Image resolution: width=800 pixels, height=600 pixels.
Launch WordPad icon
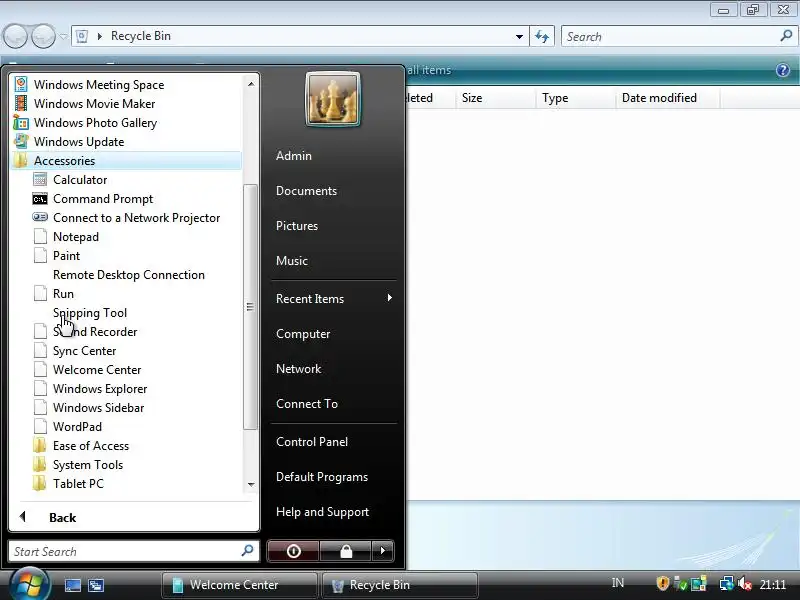(40, 427)
